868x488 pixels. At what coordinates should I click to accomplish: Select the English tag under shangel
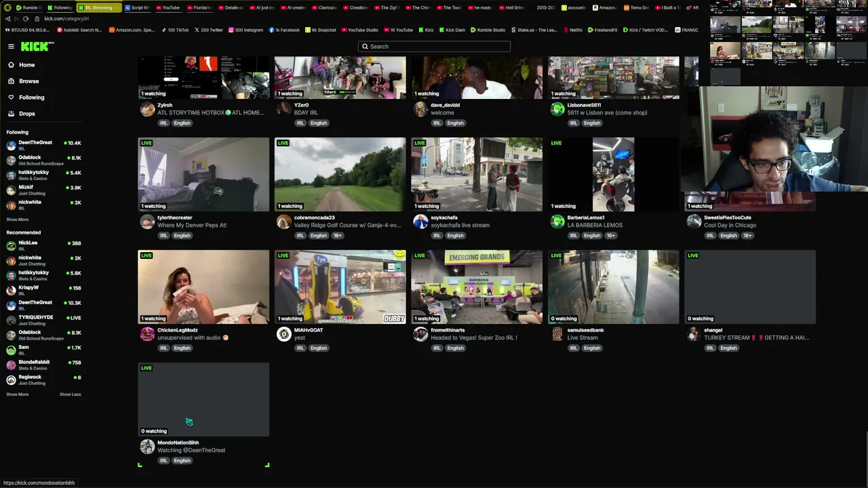(728, 348)
